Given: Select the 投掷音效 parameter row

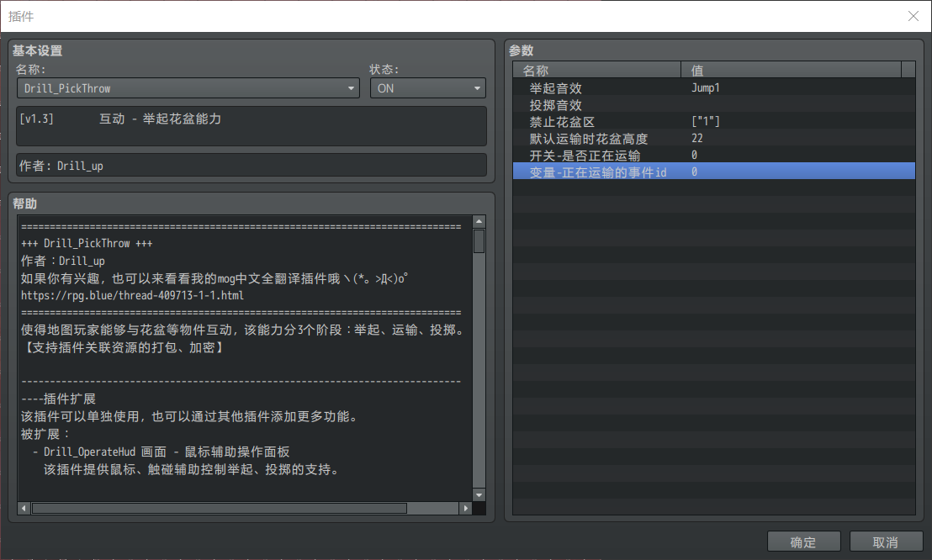Looking at the screenshot, I should click(x=714, y=104).
